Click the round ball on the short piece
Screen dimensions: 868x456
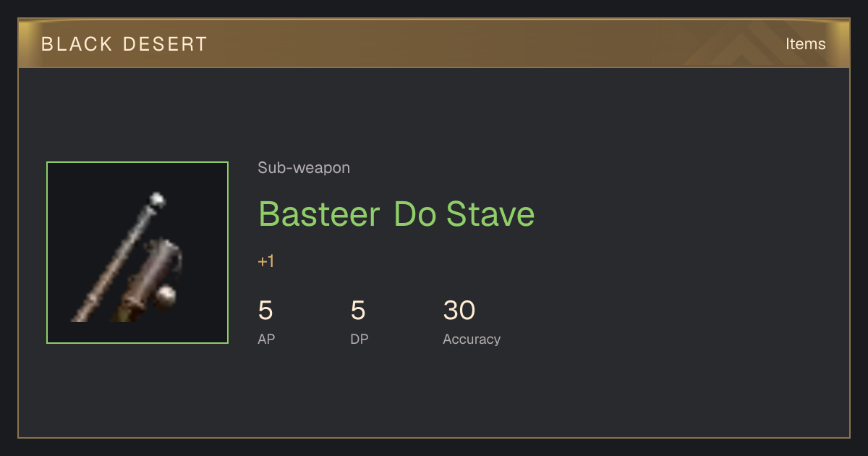[166, 295]
